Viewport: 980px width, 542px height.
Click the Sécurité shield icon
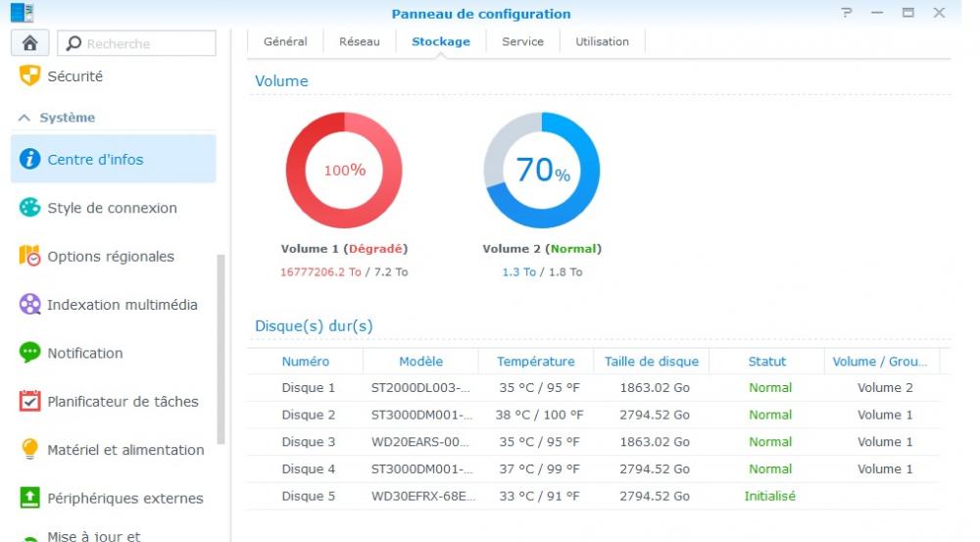[30, 75]
